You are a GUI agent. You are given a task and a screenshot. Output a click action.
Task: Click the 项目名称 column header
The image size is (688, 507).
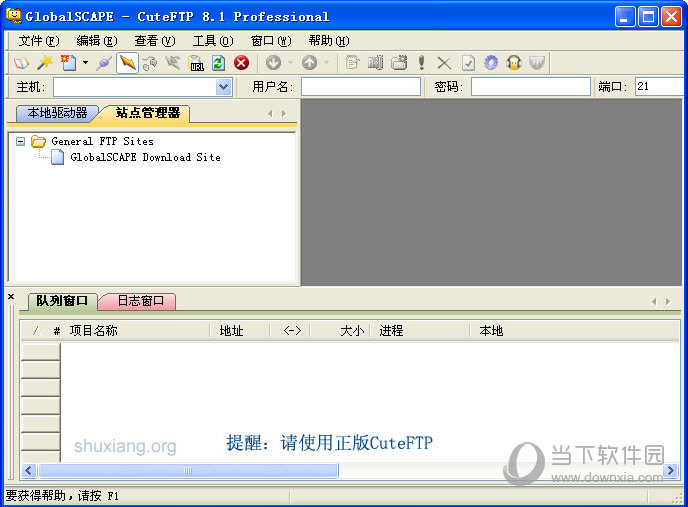click(x=93, y=331)
